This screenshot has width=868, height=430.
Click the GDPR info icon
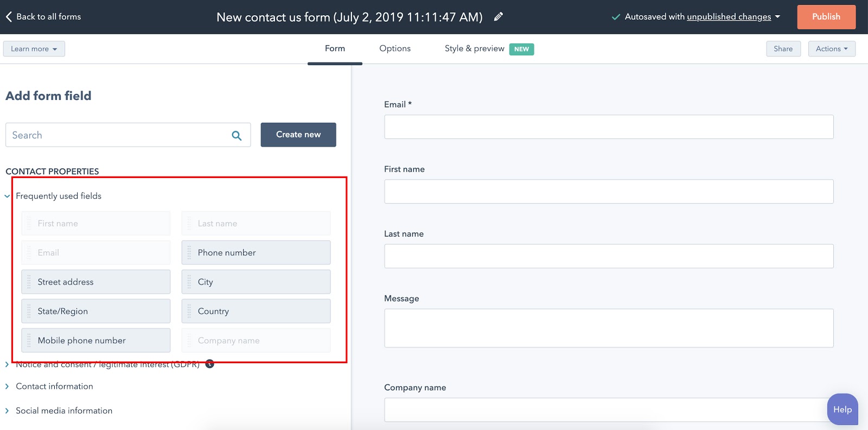[209, 364]
